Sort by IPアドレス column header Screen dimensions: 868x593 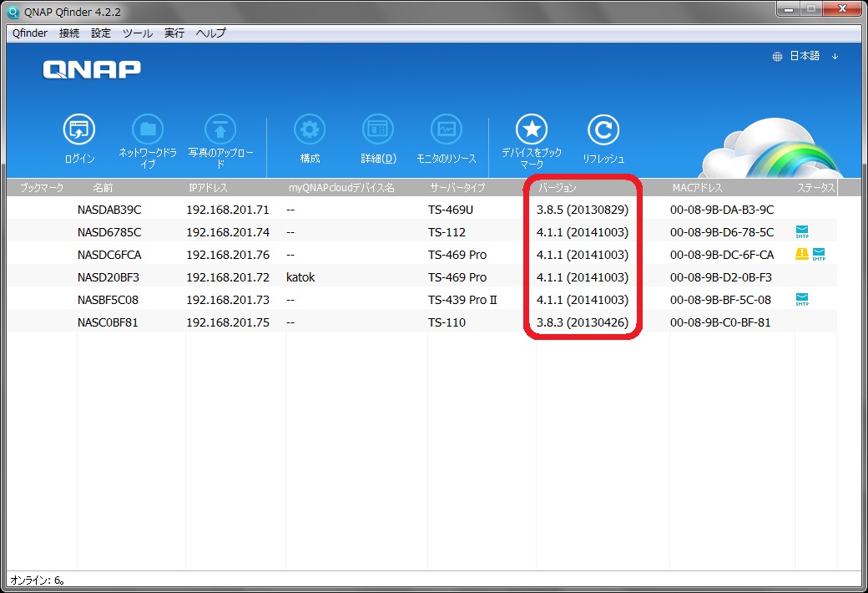coord(208,188)
